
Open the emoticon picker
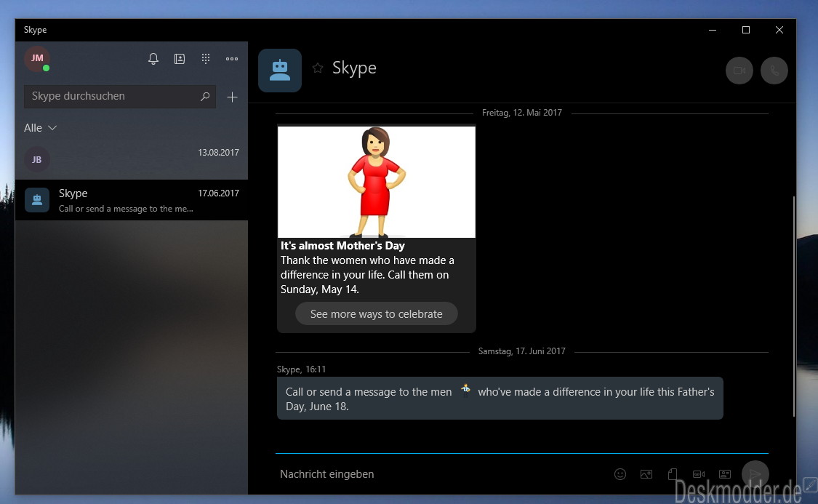[x=619, y=473]
